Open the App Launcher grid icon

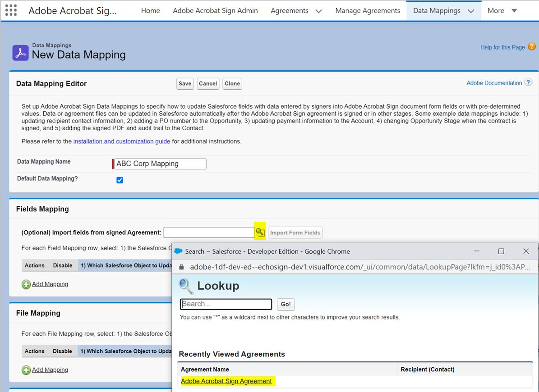(x=11, y=10)
